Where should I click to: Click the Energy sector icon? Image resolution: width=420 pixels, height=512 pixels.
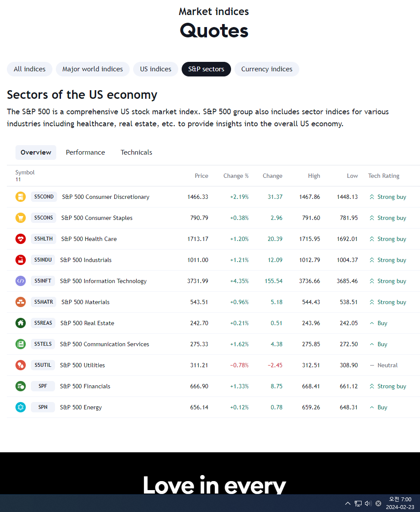[21, 407]
